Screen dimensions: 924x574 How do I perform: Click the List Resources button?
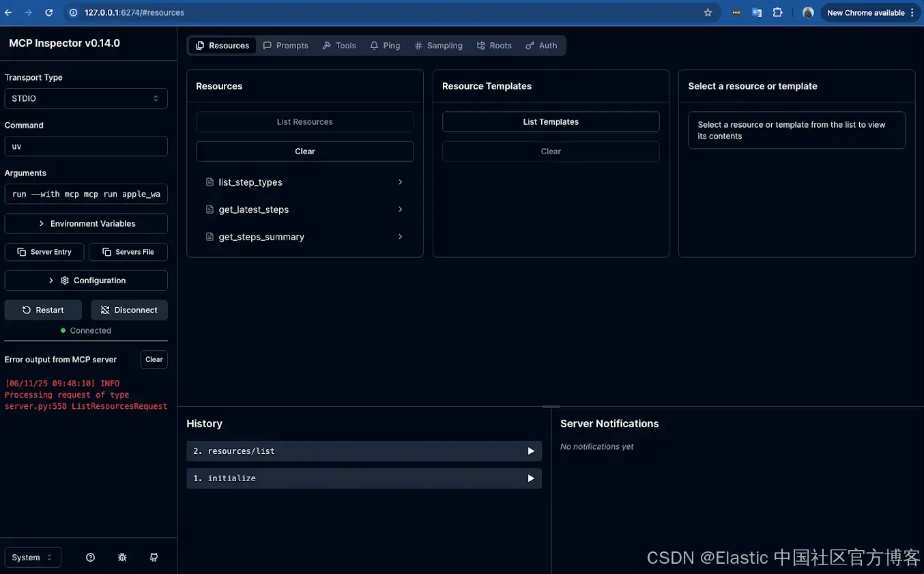(x=305, y=121)
